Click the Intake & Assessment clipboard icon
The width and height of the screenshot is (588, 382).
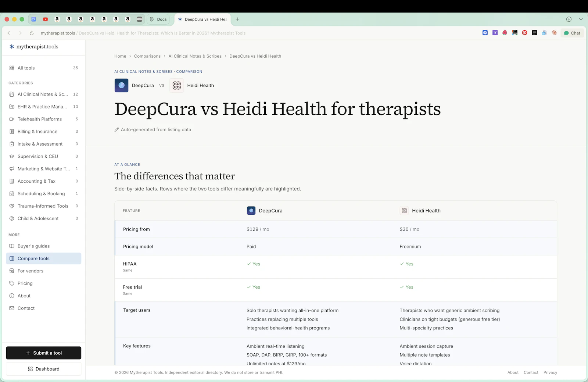click(x=12, y=144)
